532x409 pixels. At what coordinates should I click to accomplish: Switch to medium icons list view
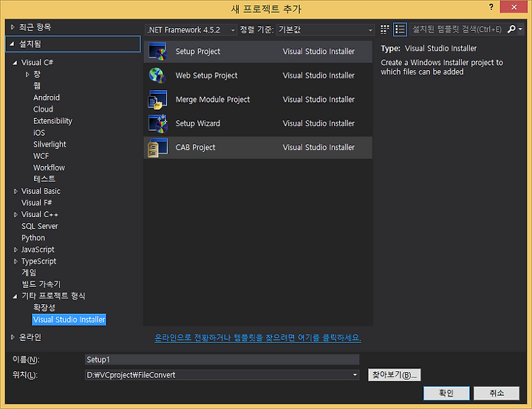pos(400,30)
